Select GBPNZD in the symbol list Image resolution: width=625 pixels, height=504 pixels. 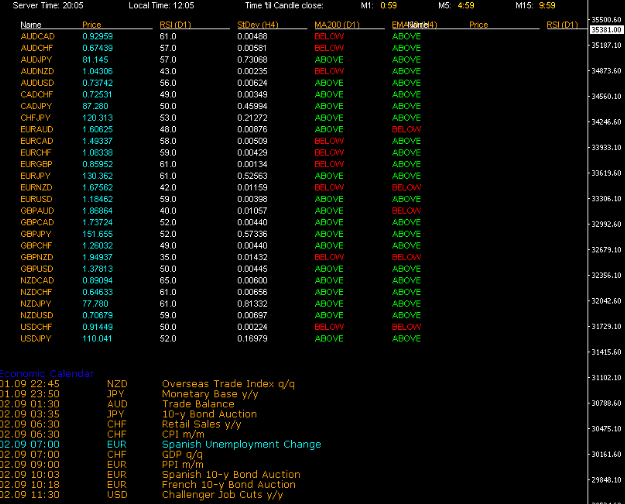click(38, 257)
